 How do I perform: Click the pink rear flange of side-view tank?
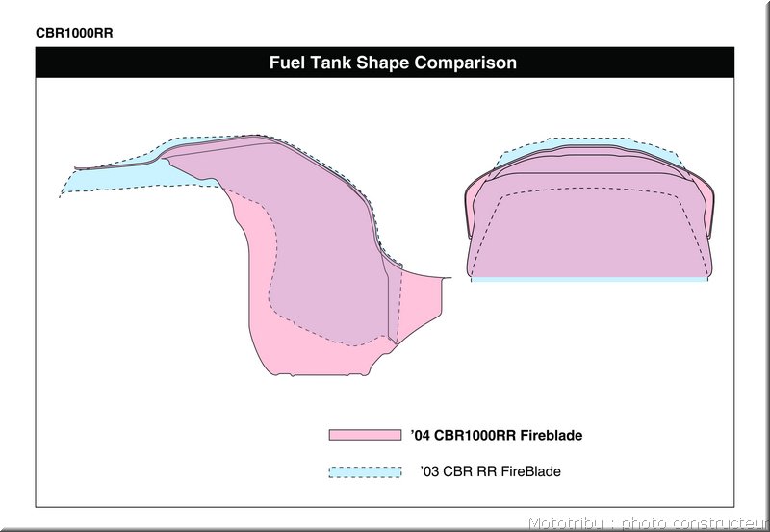(x=420, y=299)
